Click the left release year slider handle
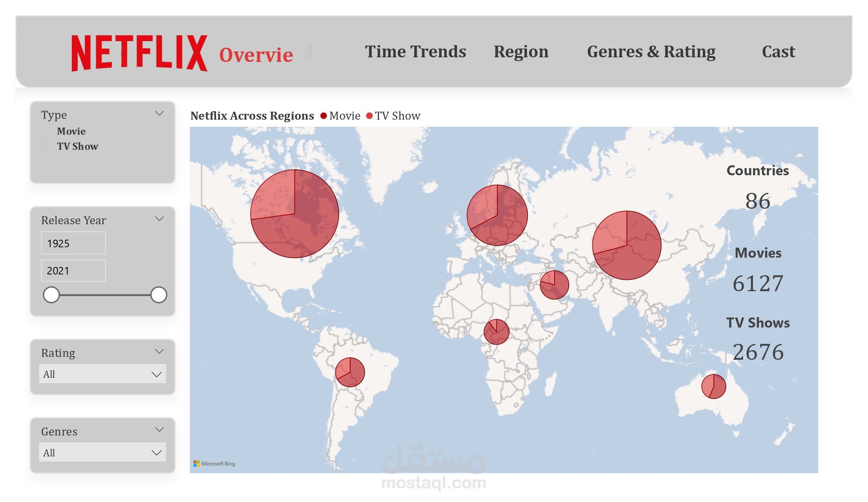868x502 pixels. tap(51, 295)
